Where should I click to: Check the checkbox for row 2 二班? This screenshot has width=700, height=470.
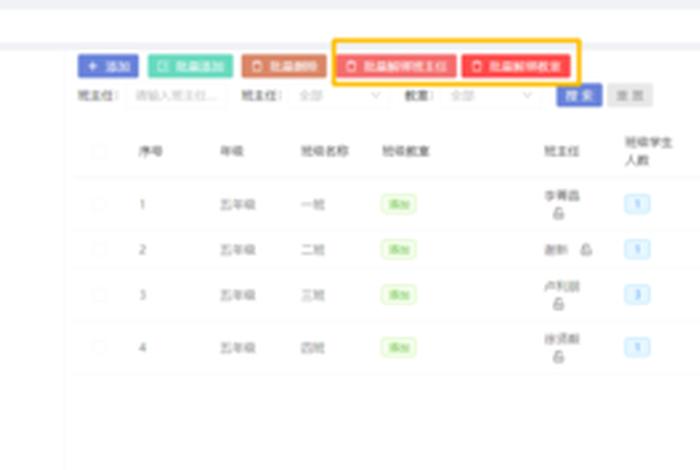click(99, 249)
